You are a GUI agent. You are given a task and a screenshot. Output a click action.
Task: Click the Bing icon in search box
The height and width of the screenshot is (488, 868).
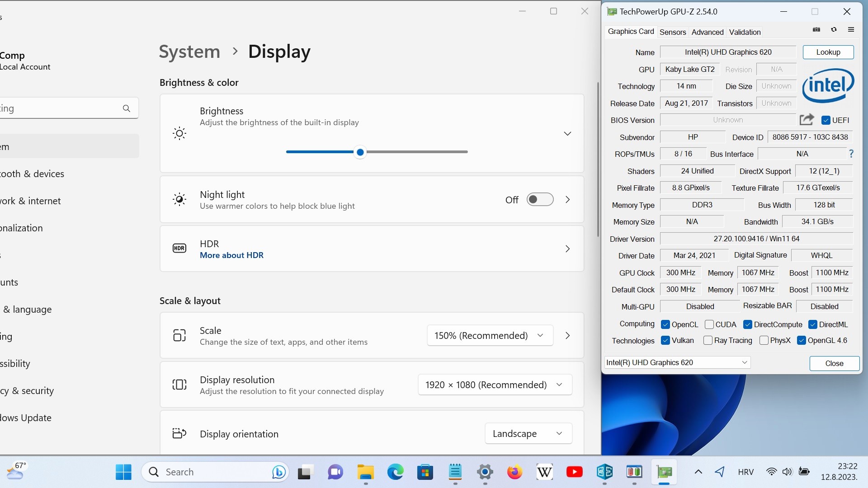279,472
